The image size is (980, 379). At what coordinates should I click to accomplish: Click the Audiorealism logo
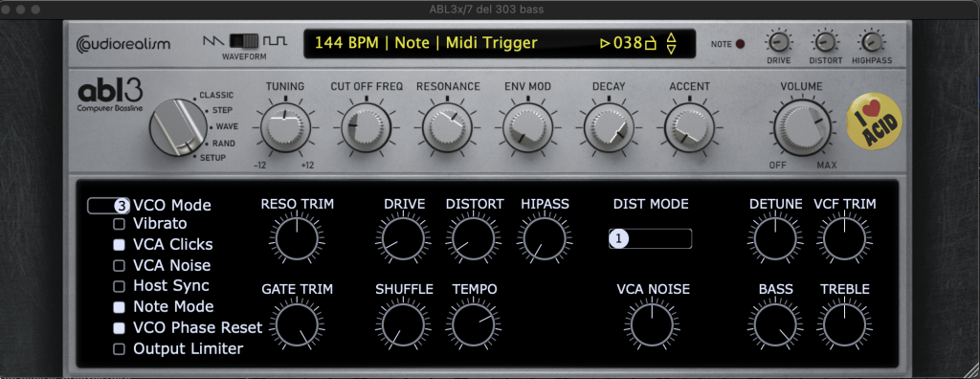[123, 44]
